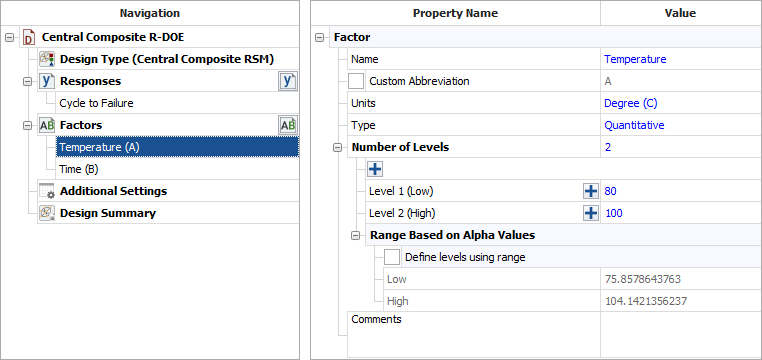The height and width of the screenshot is (360, 762).
Task: Click the plus icon under Number of Levels
Action: 375,169
